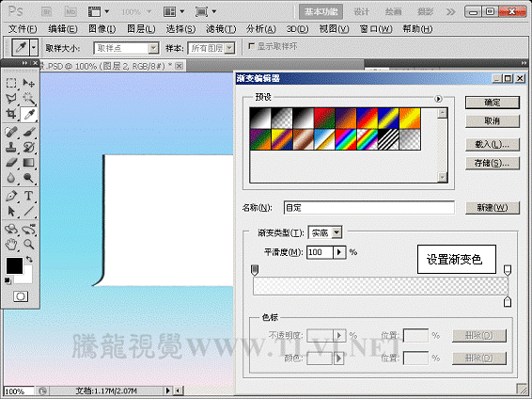Select the Eyedropper tool in toolbox

[28, 115]
